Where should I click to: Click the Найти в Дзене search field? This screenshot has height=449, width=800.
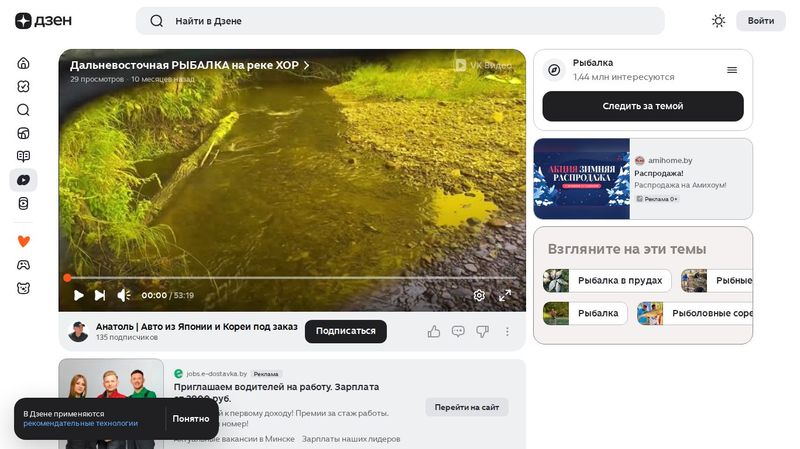pyautogui.click(x=400, y=21)
